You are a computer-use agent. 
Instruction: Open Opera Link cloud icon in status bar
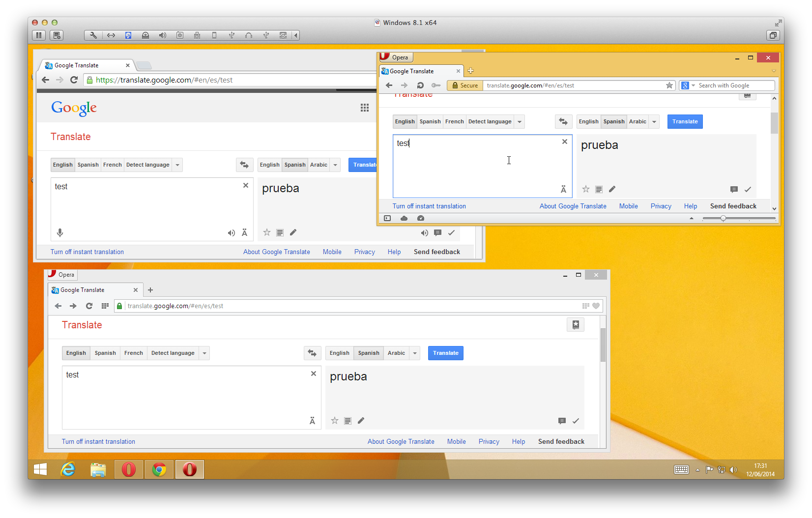click(x=404, y=218)
